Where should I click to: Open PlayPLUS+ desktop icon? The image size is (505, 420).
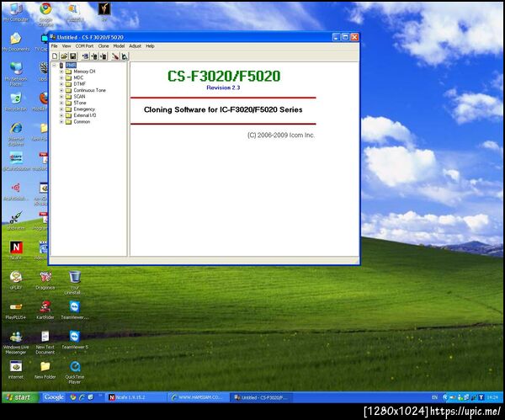click(15, 310)
